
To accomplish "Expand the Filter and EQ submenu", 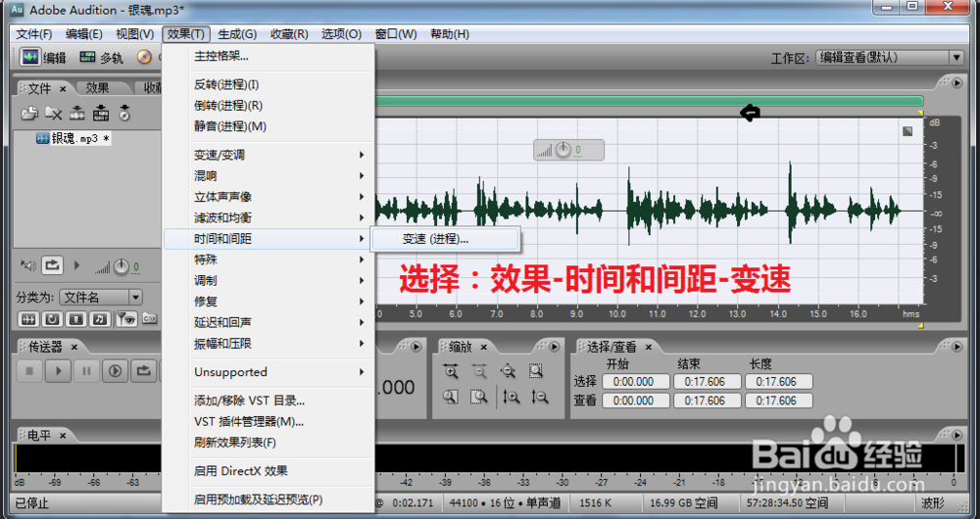I will [x=269, y=218].
